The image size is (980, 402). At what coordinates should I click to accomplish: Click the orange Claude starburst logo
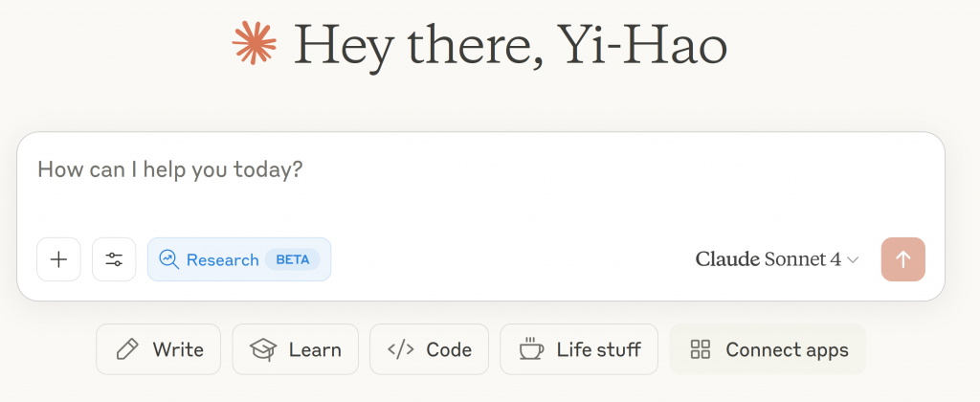[255, 42]
